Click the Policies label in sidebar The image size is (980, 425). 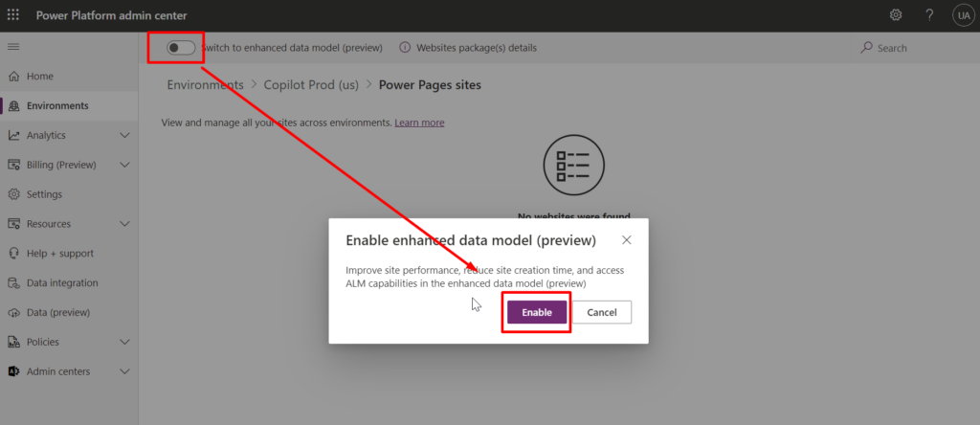(42, 342)
